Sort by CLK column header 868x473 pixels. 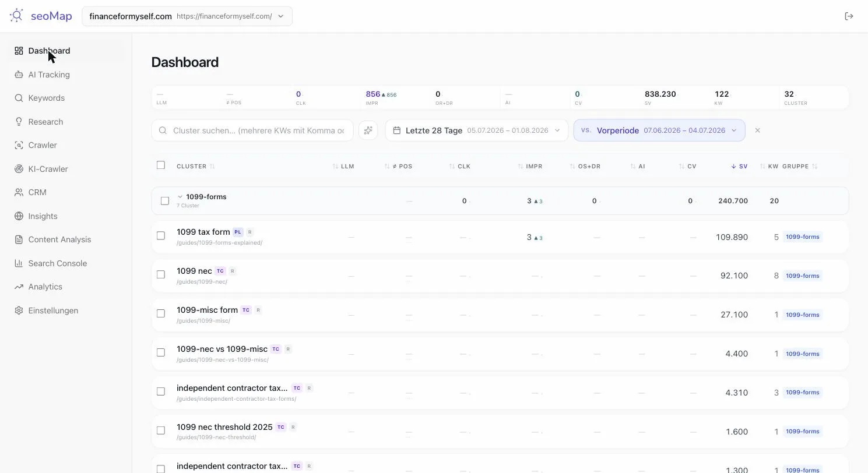click(460, 167)
